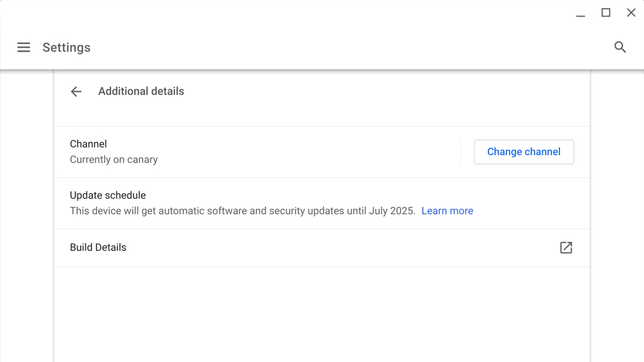Click the Settings title in the header
The width and height of the screenshot is (644, 362).
tap(66, 48)
